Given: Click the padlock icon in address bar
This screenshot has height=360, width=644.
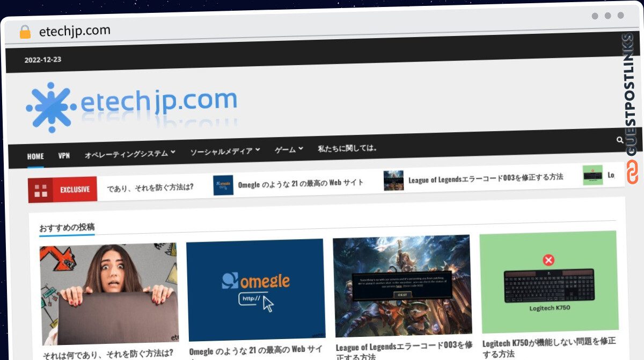Looking at the screenshot, I should (25, 32).
